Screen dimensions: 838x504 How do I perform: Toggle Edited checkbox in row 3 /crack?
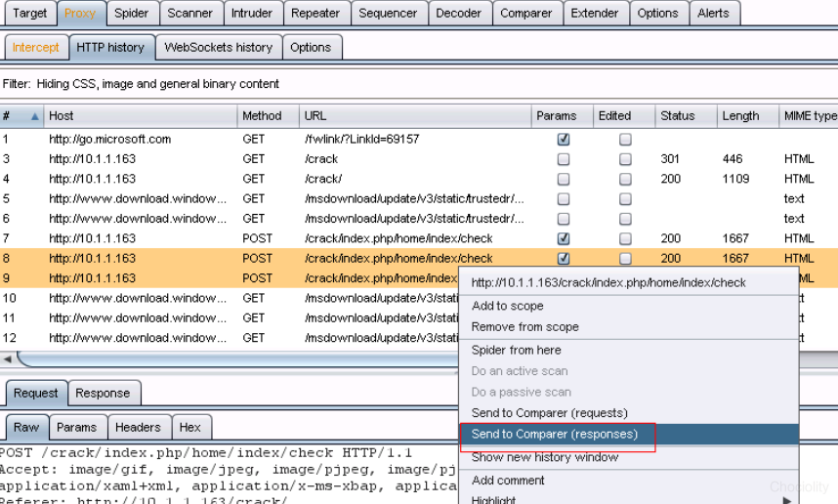(625, 159)
